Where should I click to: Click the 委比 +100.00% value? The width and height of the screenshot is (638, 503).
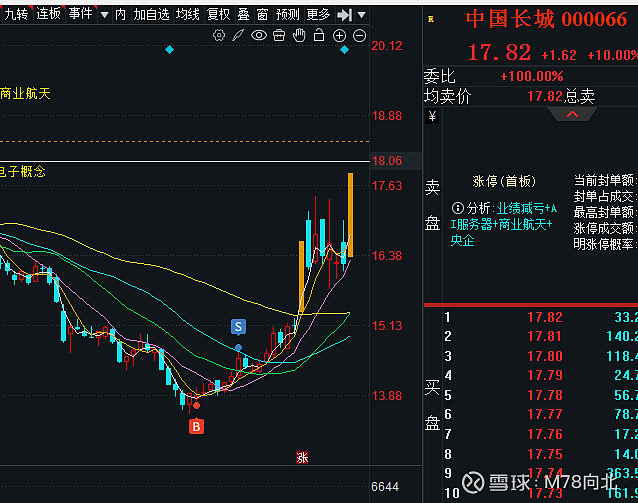coord(532,76)
